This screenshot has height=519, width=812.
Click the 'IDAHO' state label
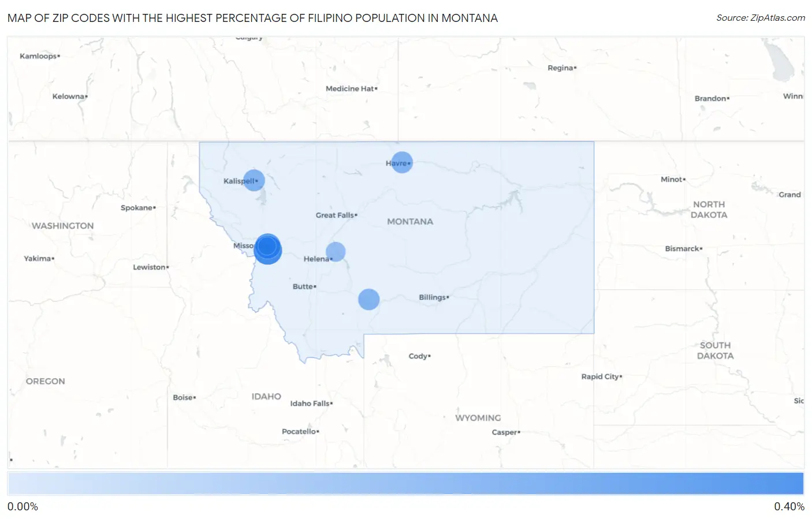click(266, 397)
